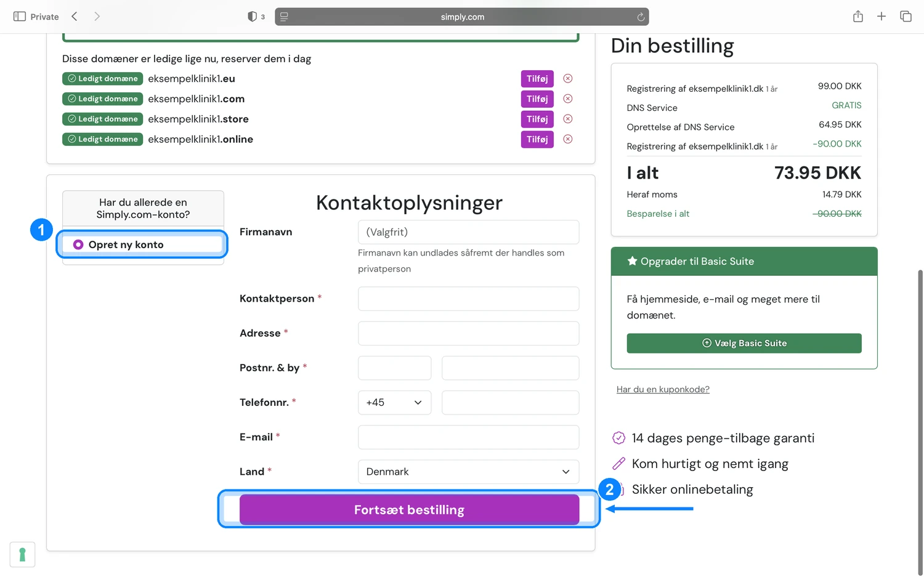Screen dimensions: 924x577
Task: Dismiss the eksempelklinik1.store suggestion
Action: [568, 119]
